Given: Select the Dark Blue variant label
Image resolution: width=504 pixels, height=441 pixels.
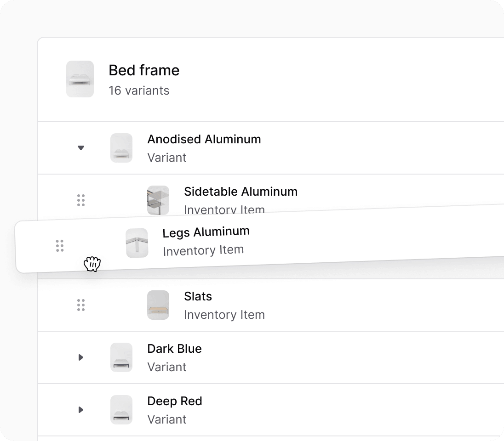Looking at the screenshot, I should pyautogui.click(x=175, y=349).
